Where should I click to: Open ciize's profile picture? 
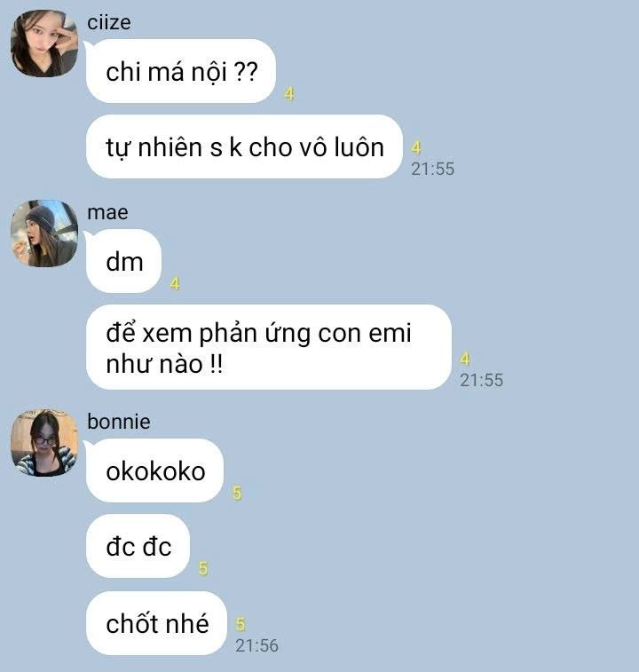[44, 43]
